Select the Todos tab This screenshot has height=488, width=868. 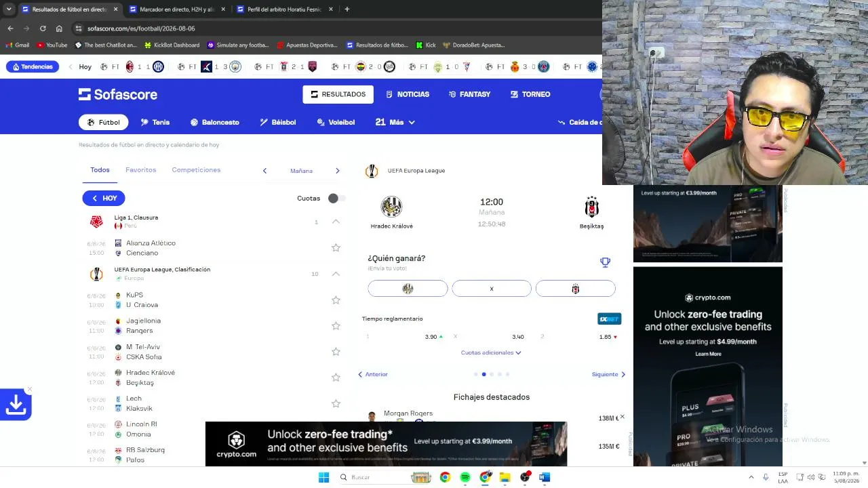[100, 170]
